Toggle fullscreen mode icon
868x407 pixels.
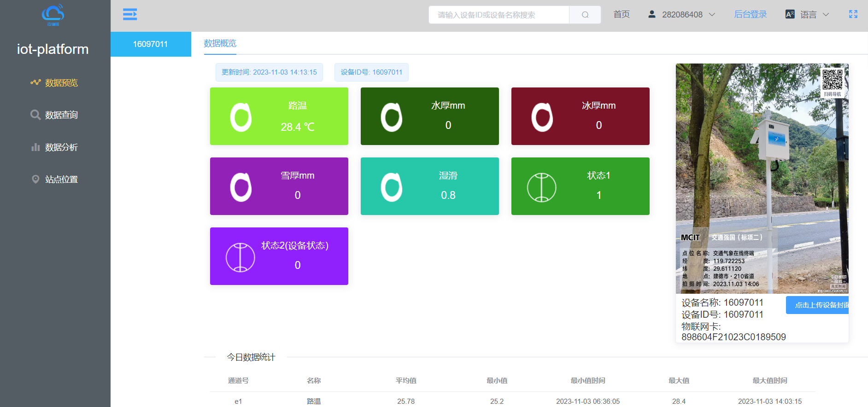[x=853, y=14]
